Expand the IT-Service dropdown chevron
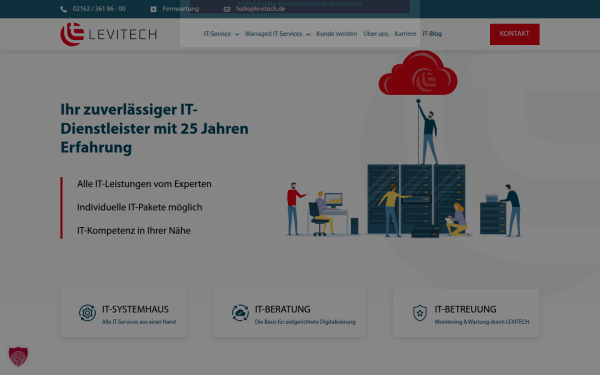The width and height of the screenshot is (600, 375). pyautogui.click(x=237, y=34)
